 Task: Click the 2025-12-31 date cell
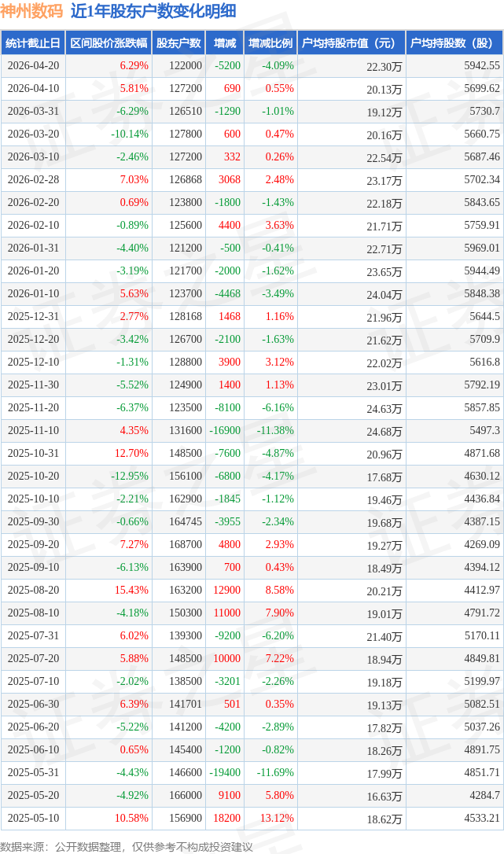click(33, 317)
